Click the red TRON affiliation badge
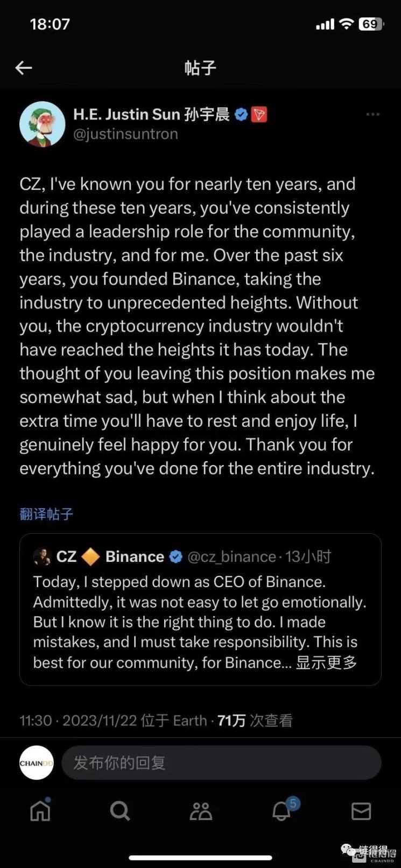The height and width of the screenshot is (868, 401). click(259, 115)
